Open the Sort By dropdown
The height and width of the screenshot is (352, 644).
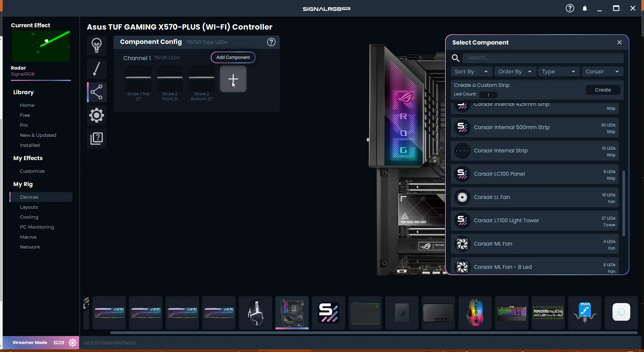(x=471, y=72)
